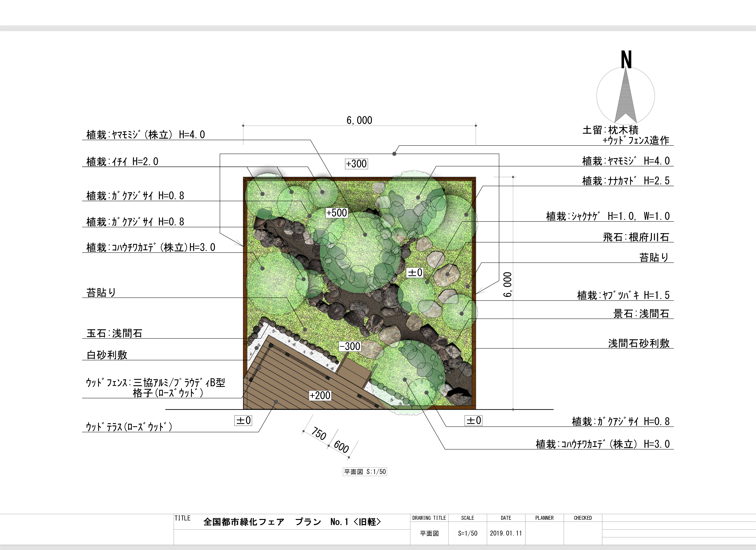The width and height of the screenshot is (756, 550).
Task: Click the '6,000' horizontal dimension at top
Action: coord(359,120)
